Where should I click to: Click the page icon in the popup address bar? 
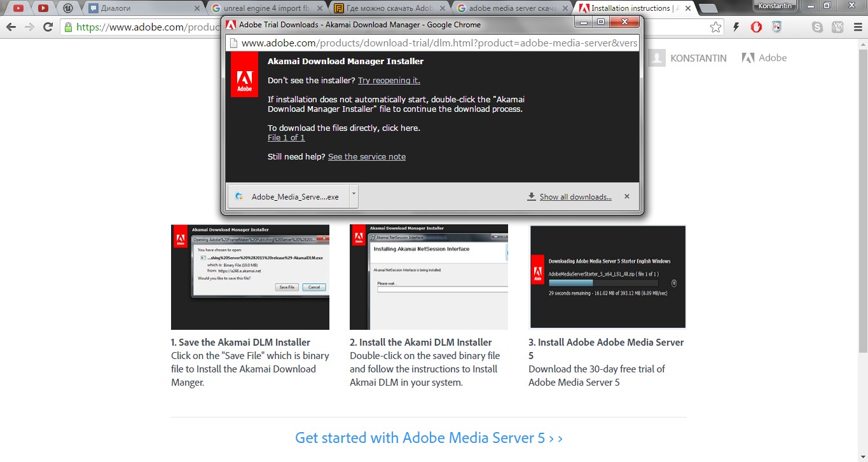click(233, 43)
